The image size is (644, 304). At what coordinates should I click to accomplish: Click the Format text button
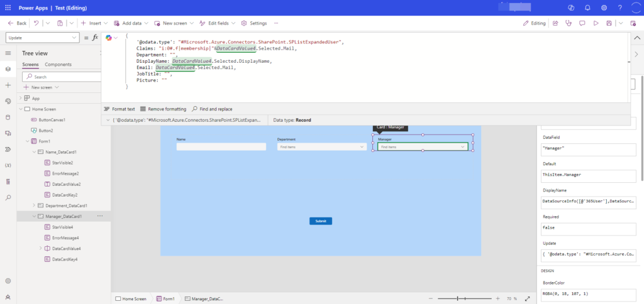[x=119, y=109]
